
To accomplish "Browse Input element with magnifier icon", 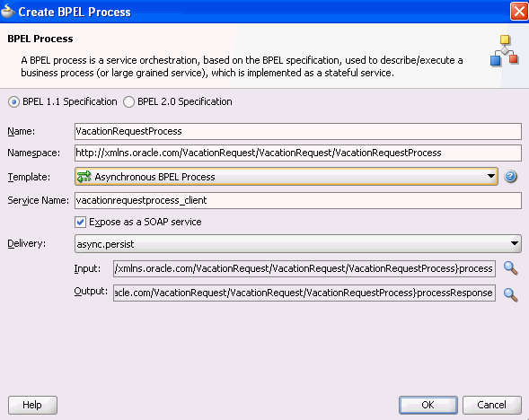I will [x=510, y=268].
